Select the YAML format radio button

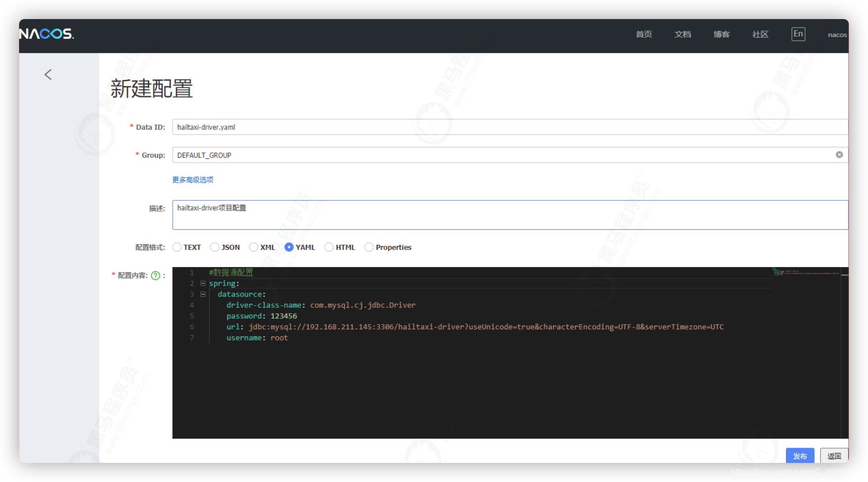[289, 247]
